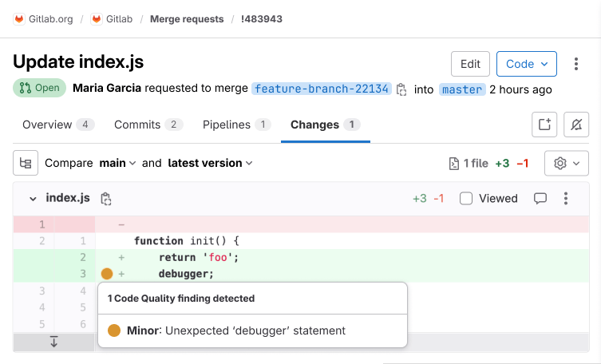Click the orange code quality finding dot
Screen dimensions: 601x364
coord(107,274)
